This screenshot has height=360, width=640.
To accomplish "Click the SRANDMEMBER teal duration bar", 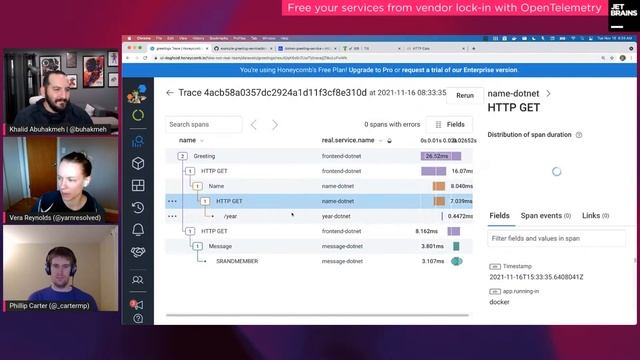I will pyautogui.click(x=457, y=261).
